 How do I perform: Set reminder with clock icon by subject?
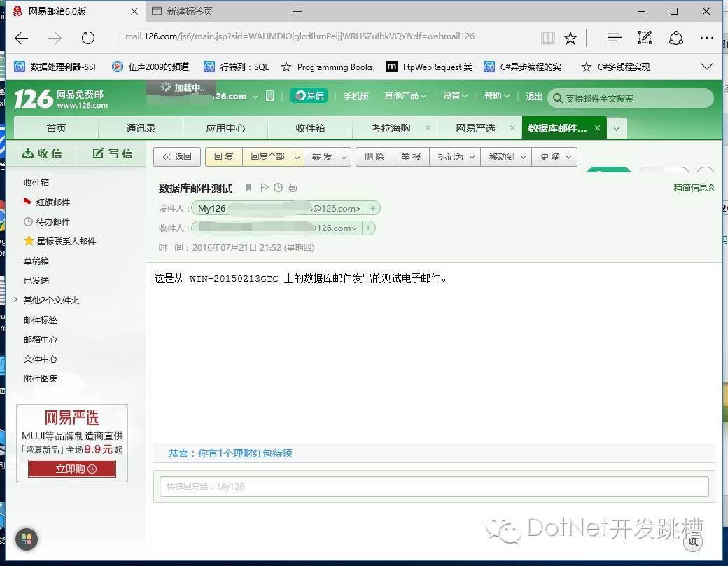tap(278, 187)
